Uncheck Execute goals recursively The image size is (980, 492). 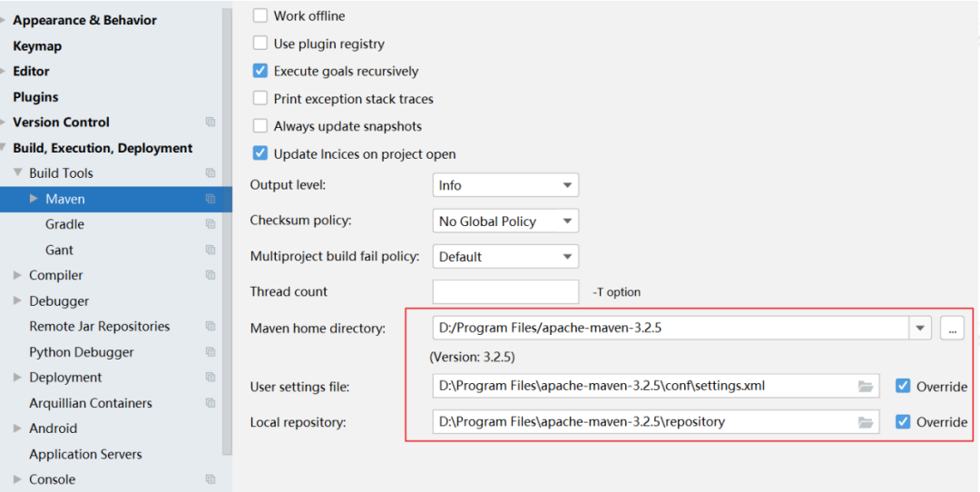(x=260, y=71)
